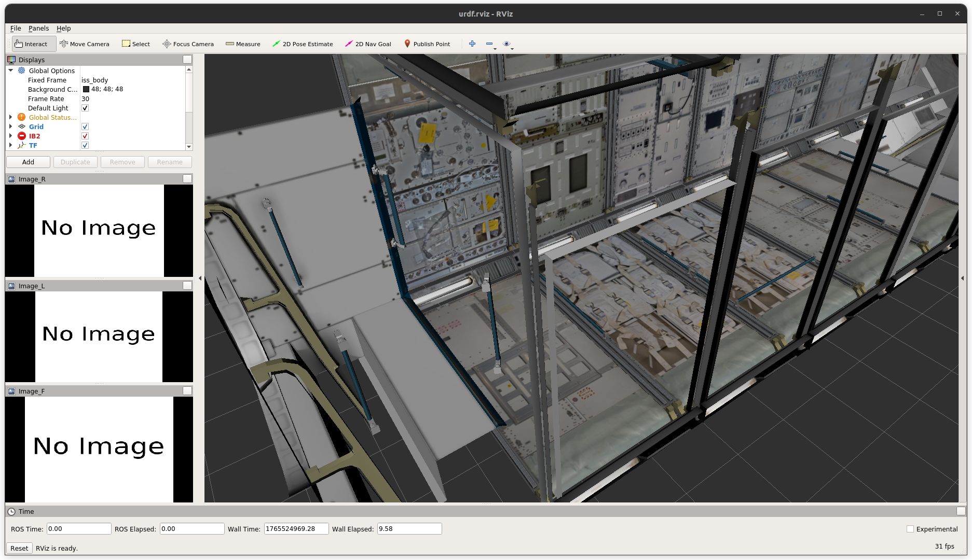Select the 2D Pose Estimate tool

tap(303, 44)
